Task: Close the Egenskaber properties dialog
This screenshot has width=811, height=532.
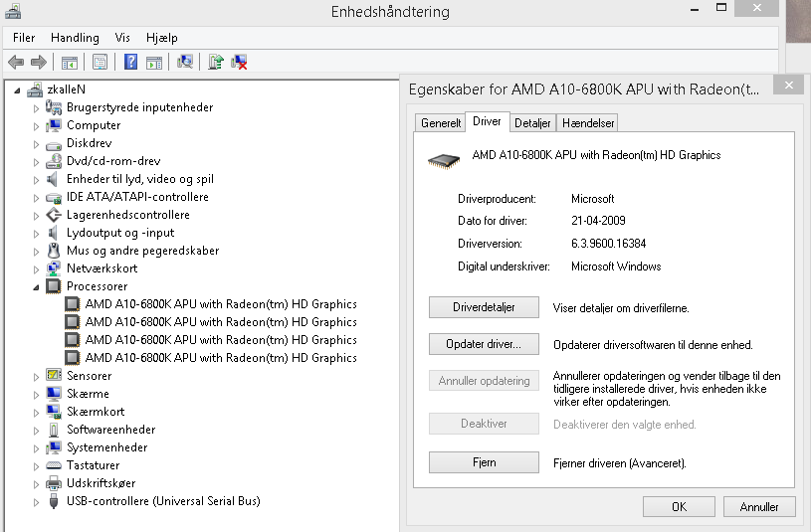Action: click(788, 85)
